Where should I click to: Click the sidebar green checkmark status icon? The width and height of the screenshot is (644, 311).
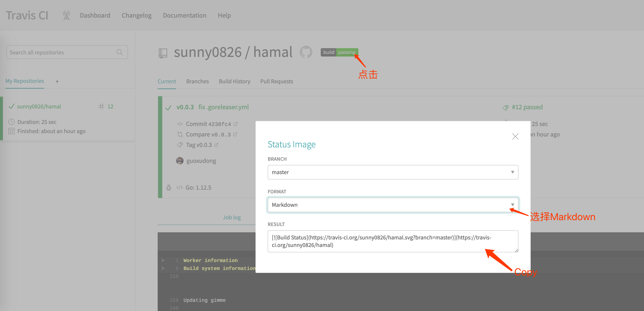pyautogui.click(x=11, y=106)
